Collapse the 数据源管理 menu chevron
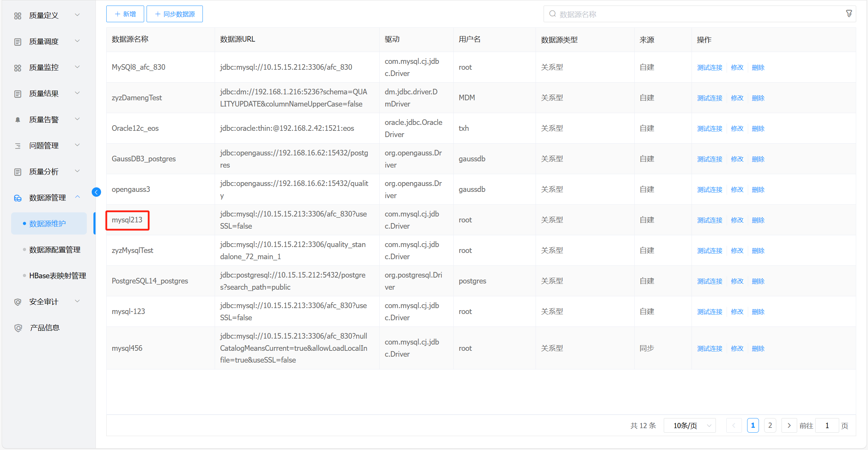The width and height of the screenshot is (868, 450). click(x=77, y=197)
